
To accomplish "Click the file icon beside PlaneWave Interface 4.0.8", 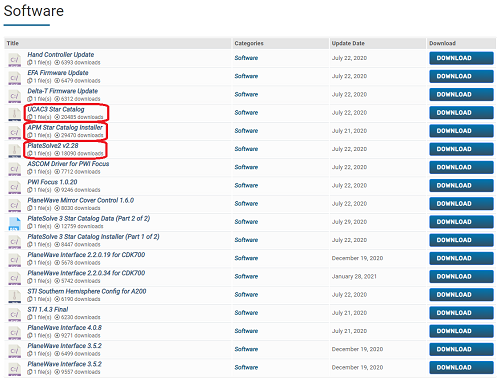I will coord(15,333).
